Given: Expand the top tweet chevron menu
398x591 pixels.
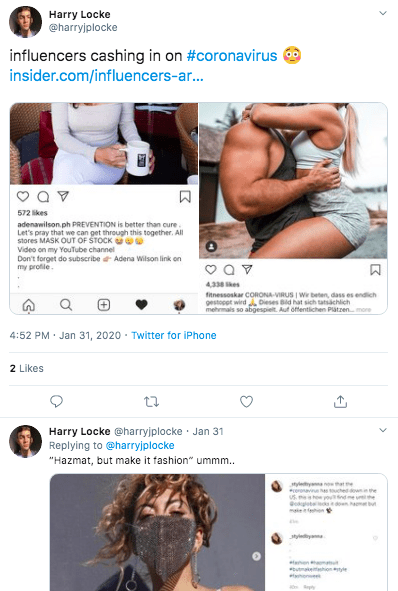Looking at the screenshot, I should [x=383, y=13].
